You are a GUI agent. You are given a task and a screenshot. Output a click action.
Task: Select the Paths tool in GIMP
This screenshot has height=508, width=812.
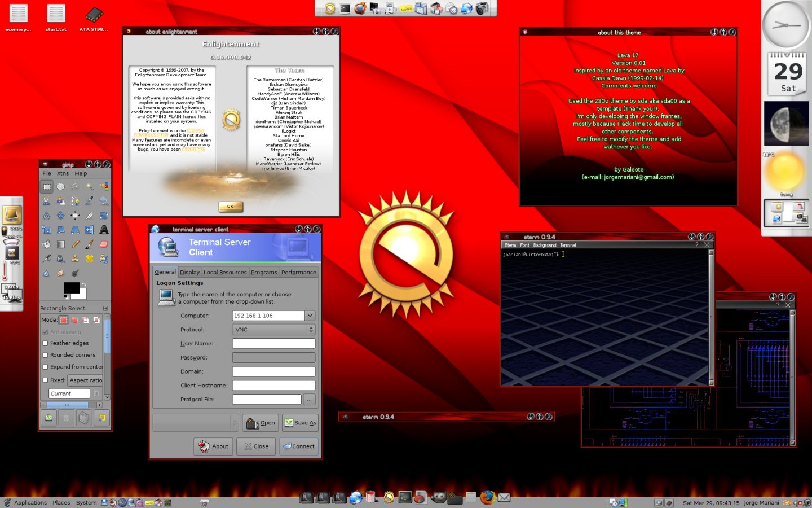75,201
